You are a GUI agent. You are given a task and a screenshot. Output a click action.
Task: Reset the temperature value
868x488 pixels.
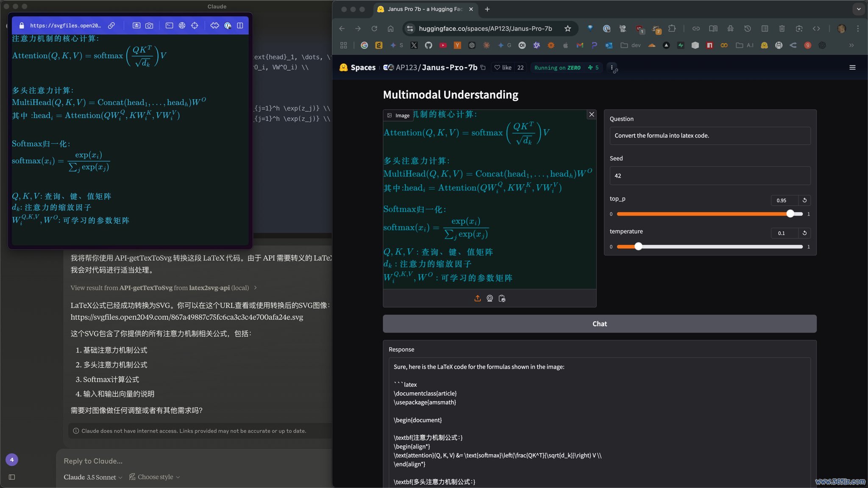tap(804, 233)
